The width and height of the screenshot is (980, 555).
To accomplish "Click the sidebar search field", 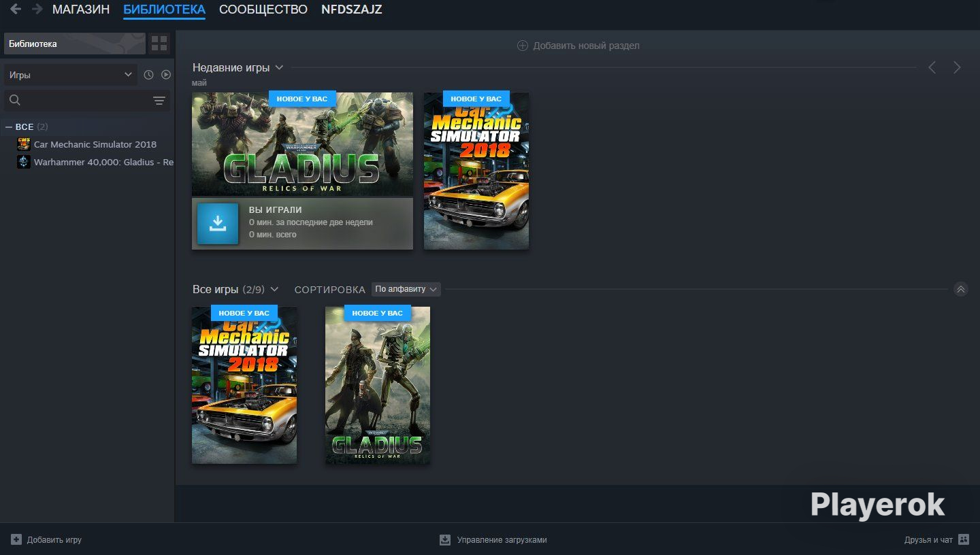I will tap(87, 101).
